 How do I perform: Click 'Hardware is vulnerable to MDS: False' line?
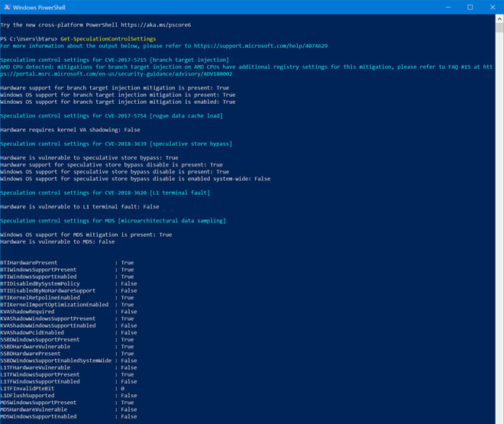click(57, 241)
